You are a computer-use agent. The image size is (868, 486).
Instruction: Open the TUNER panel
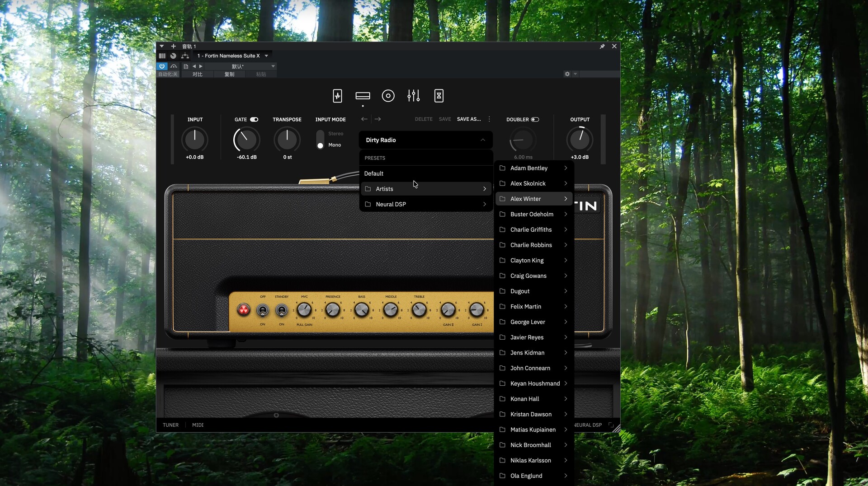coord(170,425)
